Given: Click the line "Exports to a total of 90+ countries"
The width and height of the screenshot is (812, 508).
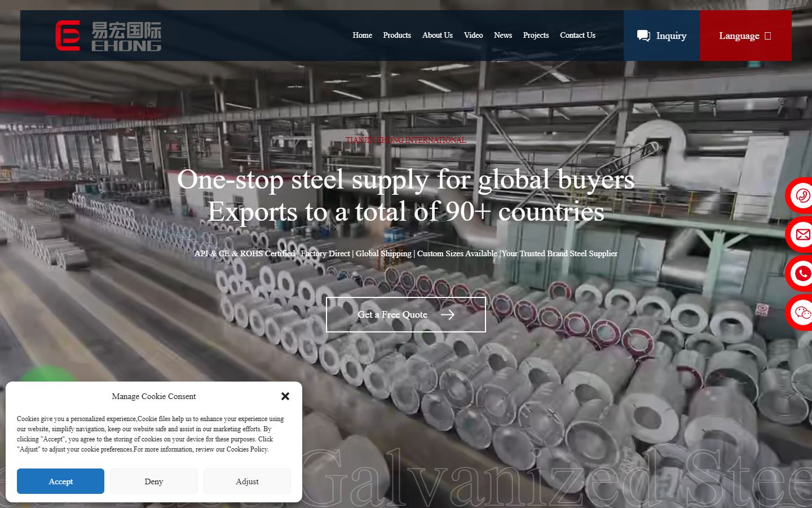Looking at the screenshot, I should (x=406, y=212).
